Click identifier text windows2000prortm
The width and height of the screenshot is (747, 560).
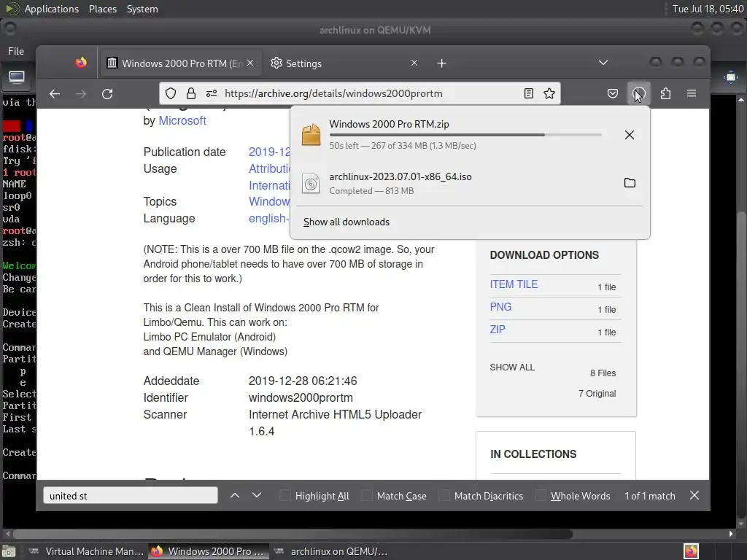point(301,397)
